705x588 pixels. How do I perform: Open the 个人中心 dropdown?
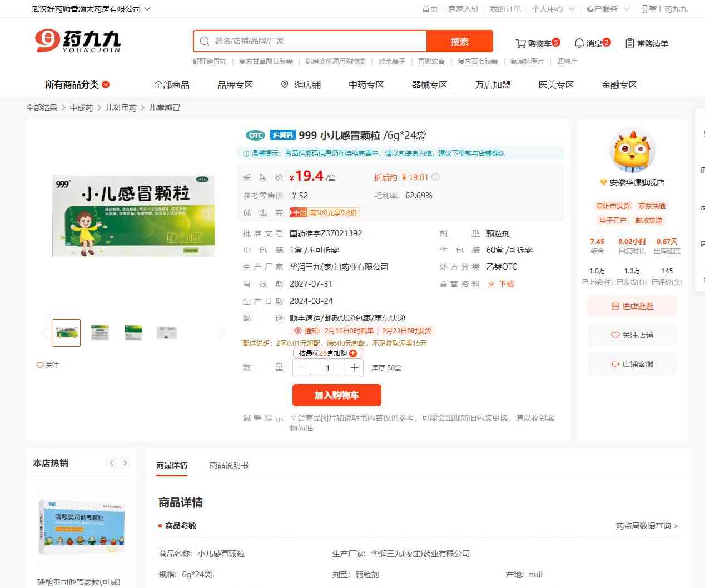tap(552, 9)
